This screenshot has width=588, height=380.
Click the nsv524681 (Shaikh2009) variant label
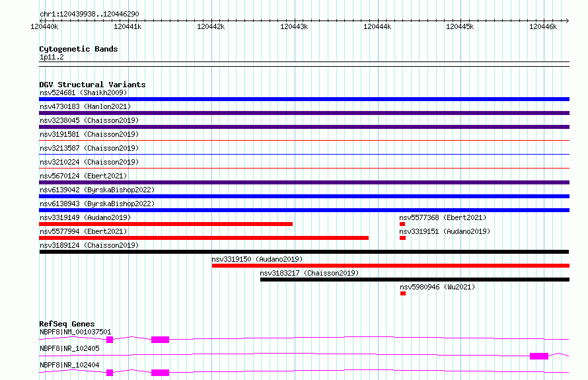83,93
